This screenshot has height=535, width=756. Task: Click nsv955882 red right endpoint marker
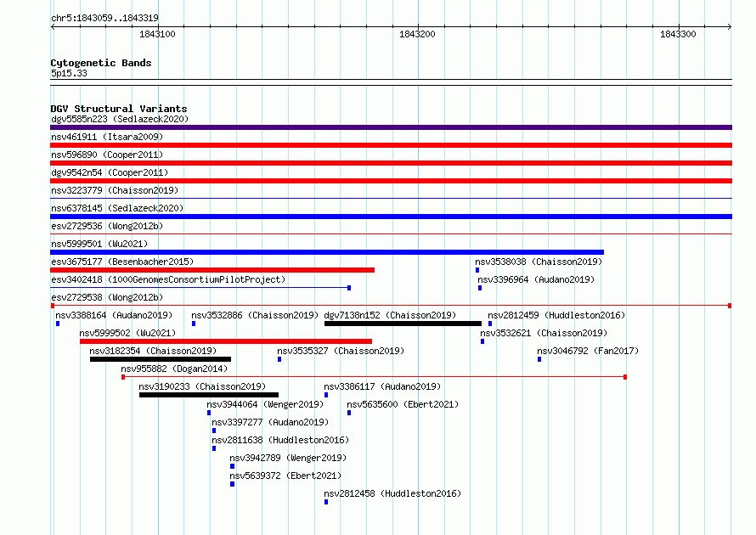[625, 377]
